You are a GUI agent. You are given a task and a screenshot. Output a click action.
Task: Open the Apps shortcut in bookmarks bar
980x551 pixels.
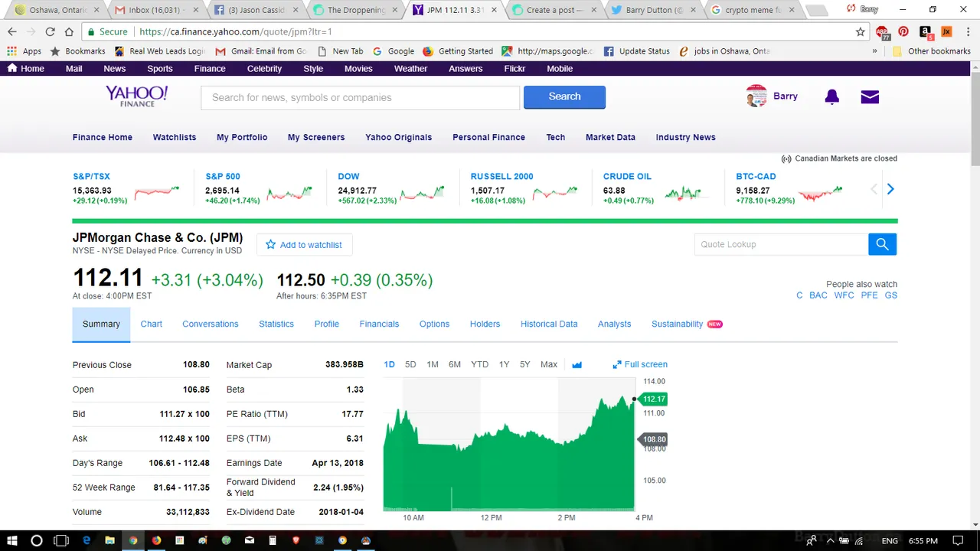[24, 51]
